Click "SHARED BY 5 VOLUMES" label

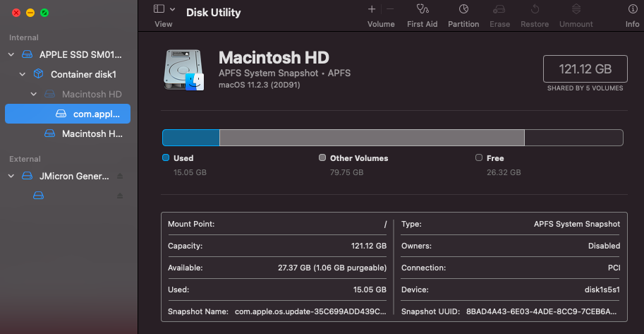(x=585, y=88)
